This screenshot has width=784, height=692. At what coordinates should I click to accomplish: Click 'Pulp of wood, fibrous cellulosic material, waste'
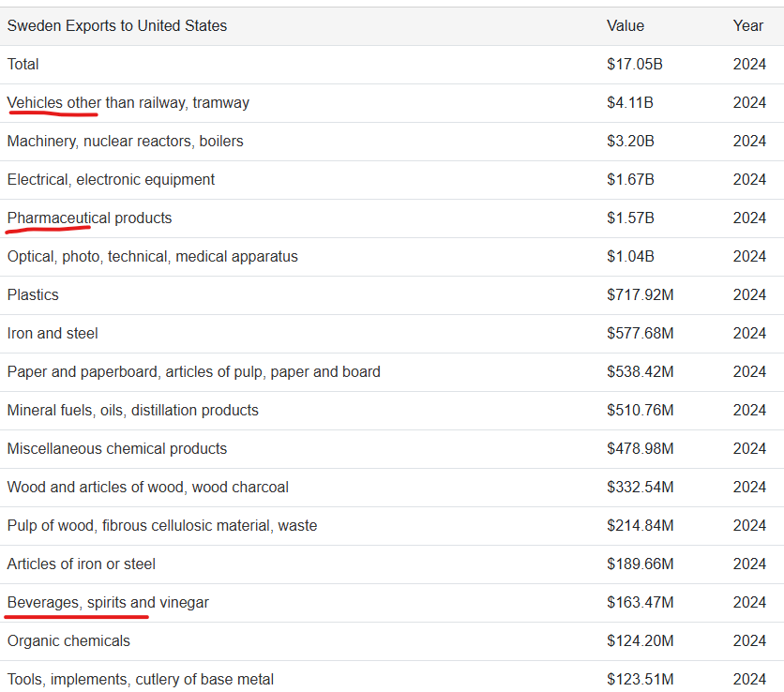[162, 525]
